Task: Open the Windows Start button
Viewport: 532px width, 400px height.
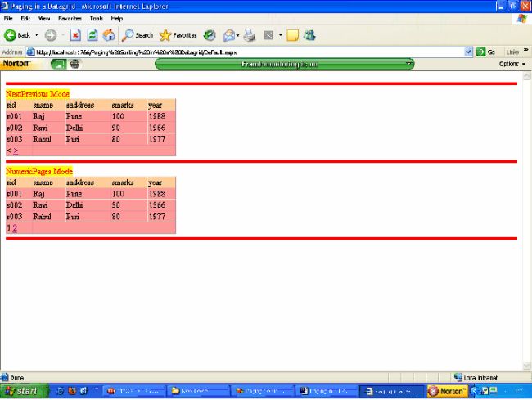Action: click(x=24, y=391)
